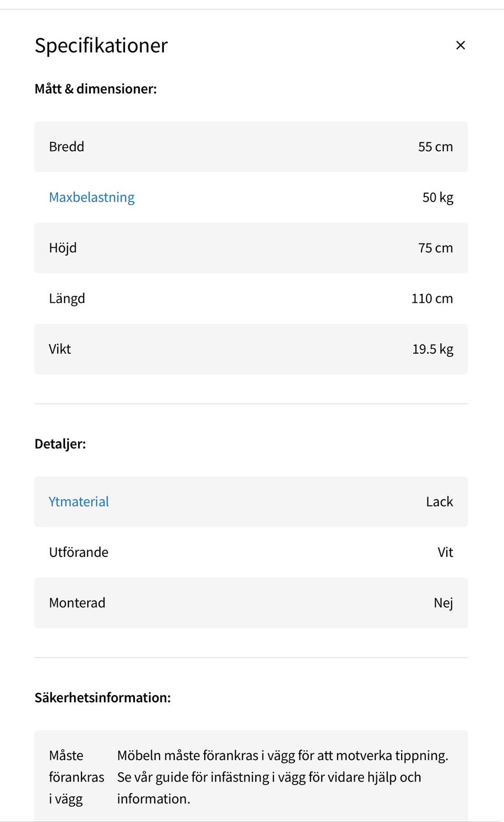
Task: Click the 50 kg max load value
Action: [x=437, y=197]
